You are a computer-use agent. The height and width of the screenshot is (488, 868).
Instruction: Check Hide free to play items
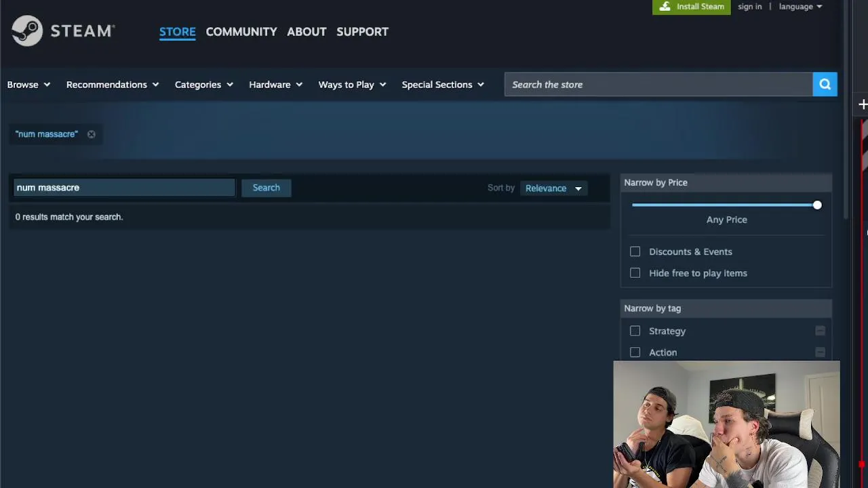pos(635,273)
